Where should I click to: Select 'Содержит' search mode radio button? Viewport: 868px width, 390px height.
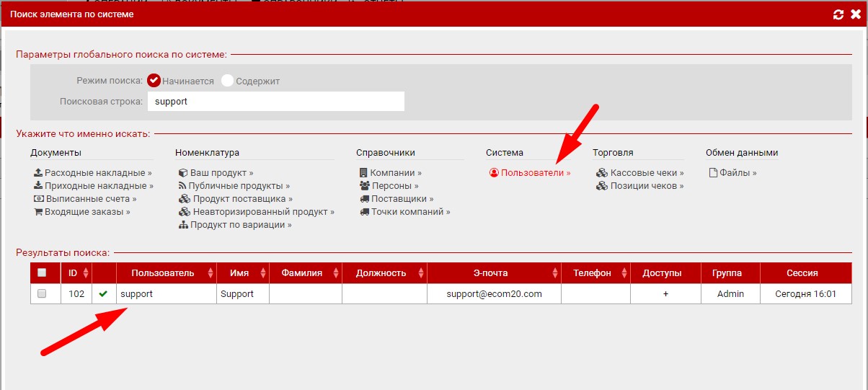click(x=227, y=81)
